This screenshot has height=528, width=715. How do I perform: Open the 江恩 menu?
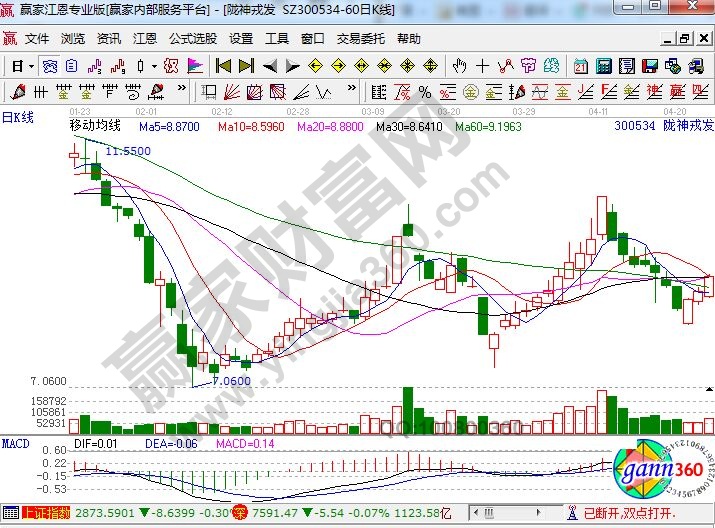(x=145, y=39)
